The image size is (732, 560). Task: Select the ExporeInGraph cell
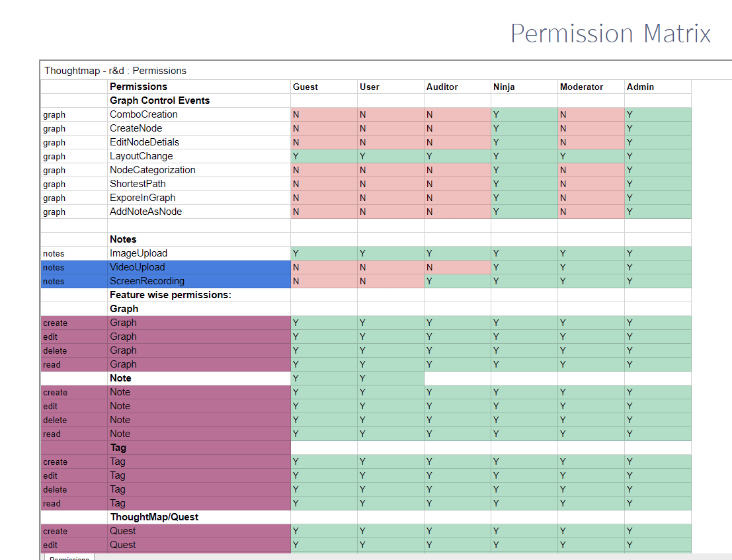(x=199, y=198)
